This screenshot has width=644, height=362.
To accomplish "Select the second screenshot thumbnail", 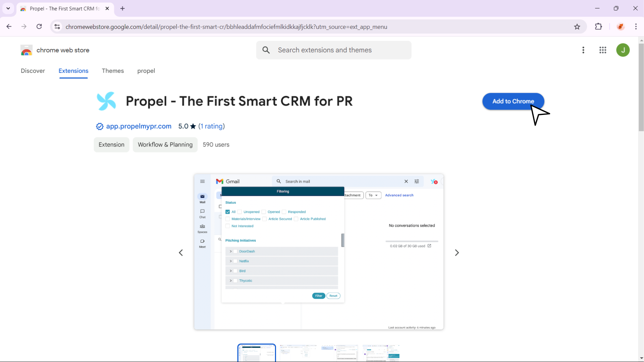I will [298, 353].
